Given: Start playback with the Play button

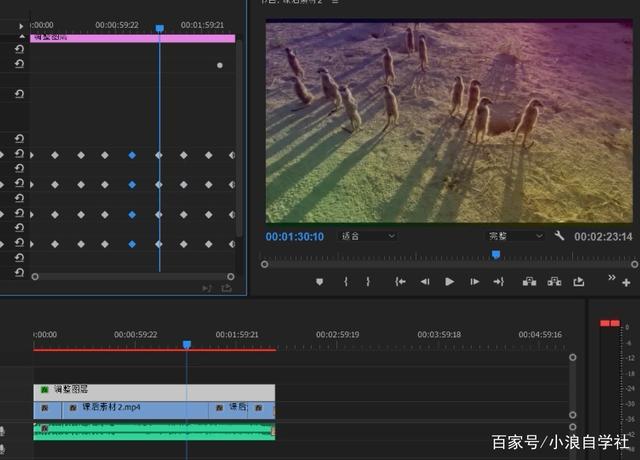Looking at the screenshot, I should (449, 282).
